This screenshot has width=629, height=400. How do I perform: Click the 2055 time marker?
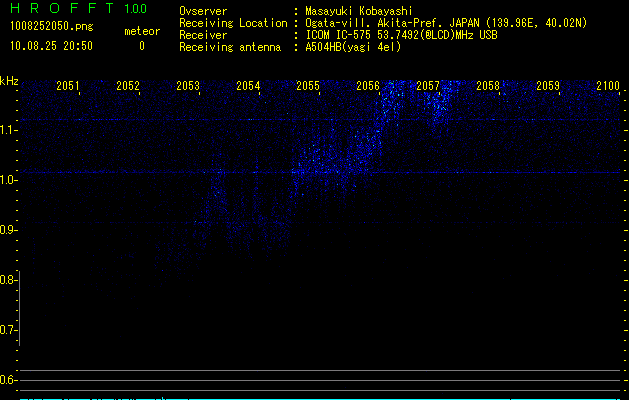pos(308,85)
